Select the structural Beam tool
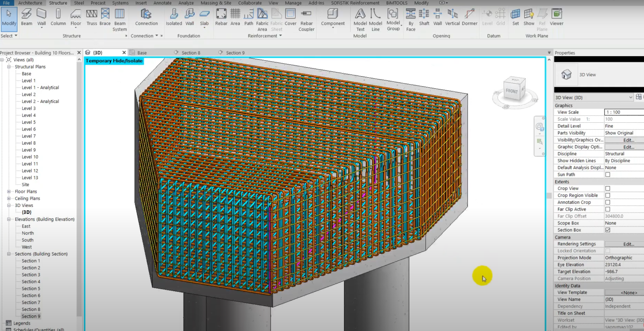Image resolution: width=644 pixels, height=331 pixels. click(26, 19)
